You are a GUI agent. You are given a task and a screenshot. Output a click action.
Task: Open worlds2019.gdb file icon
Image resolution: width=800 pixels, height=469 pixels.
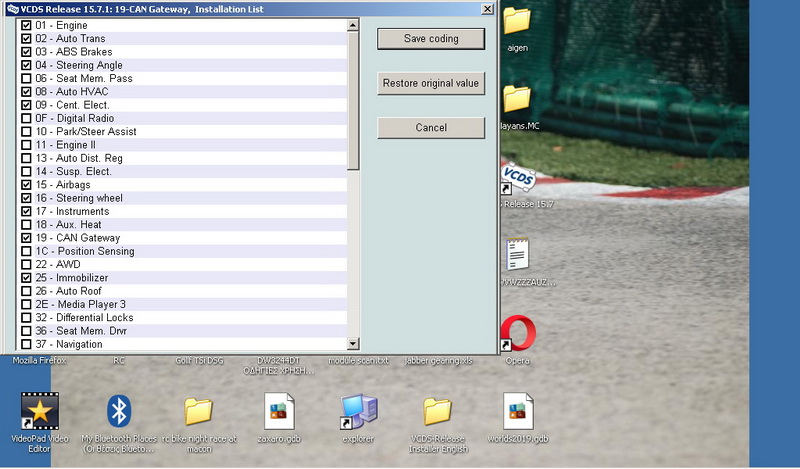tap(518, 411)
